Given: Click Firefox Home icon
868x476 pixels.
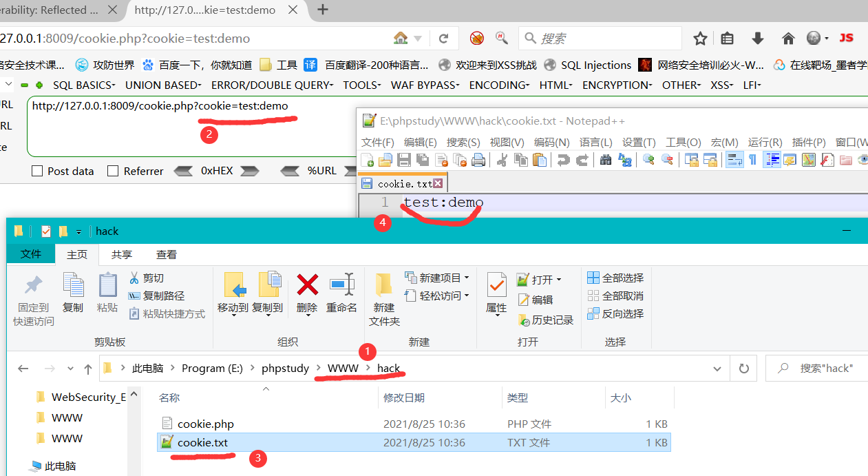Looking at the screenshot, I should pos(787,39).
